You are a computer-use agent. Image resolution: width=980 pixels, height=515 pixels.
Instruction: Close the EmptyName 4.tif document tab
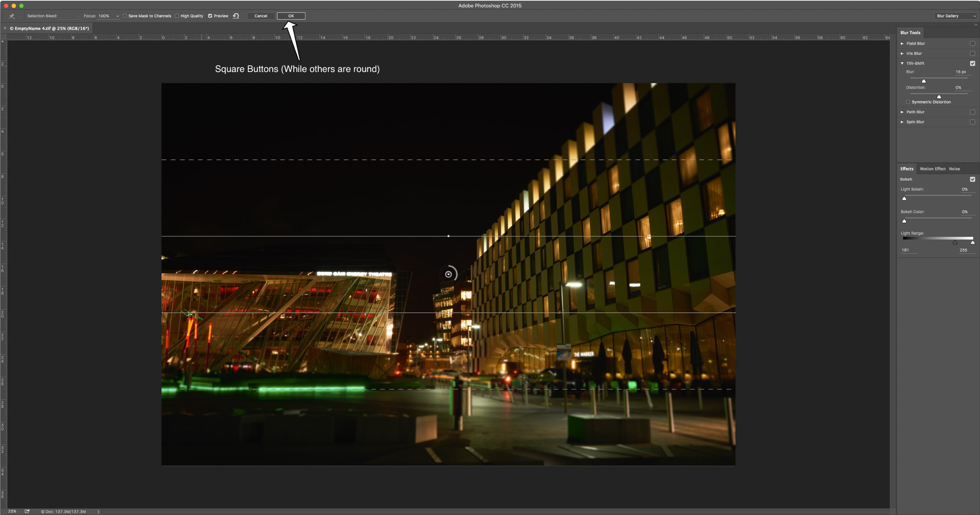point(5,28)
